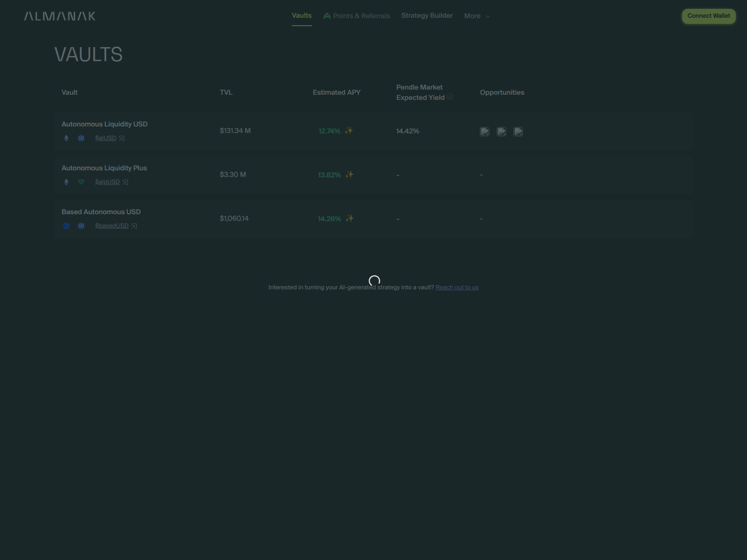Click the $3.30 M TVL value
Screen dimensions: 747x560
(233, 175)
